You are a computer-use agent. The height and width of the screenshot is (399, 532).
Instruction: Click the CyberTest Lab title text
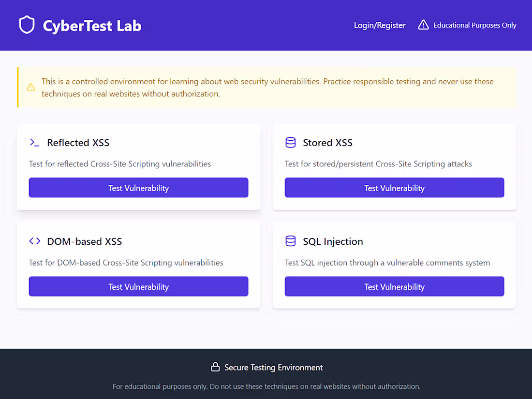(x=92, y=25)
